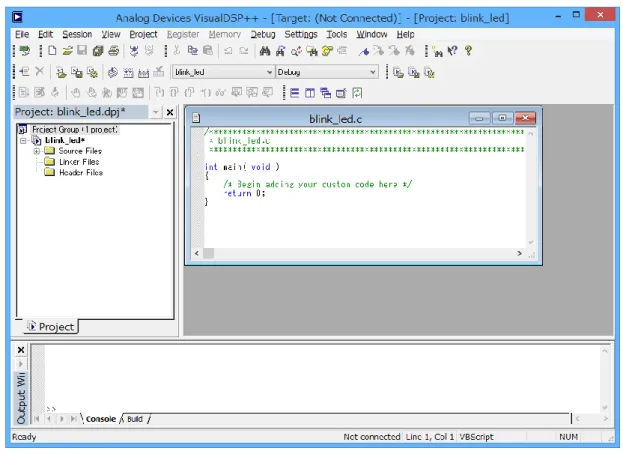The height and width of the screenshot is (454, 623).
Task: Open the Tools menu
Action: point(337,35)
